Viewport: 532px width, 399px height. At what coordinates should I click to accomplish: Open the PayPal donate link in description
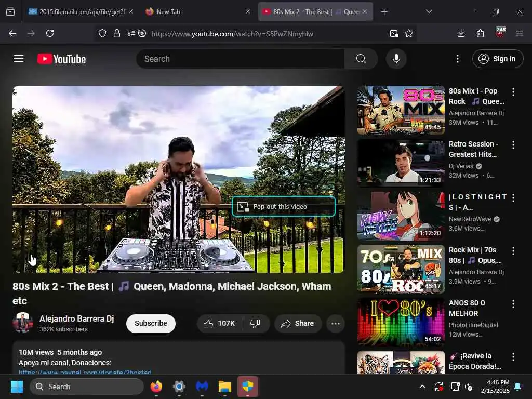85,372
